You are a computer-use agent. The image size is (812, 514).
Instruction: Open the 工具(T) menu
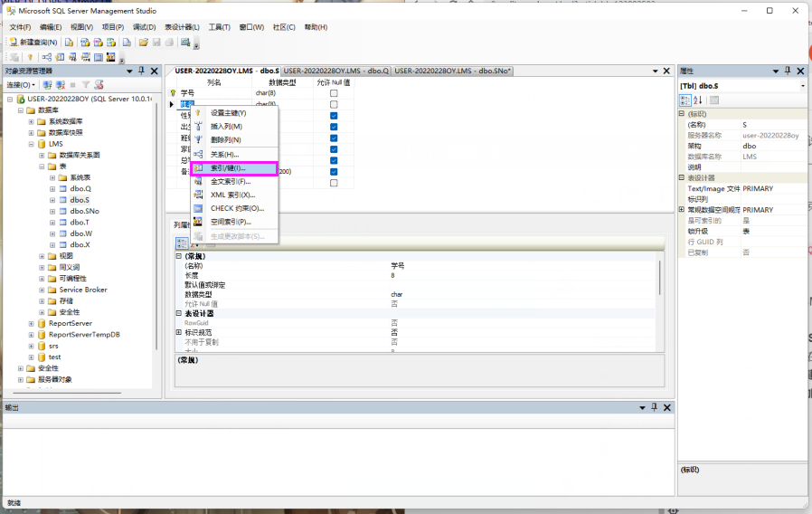tap(220, 27)
